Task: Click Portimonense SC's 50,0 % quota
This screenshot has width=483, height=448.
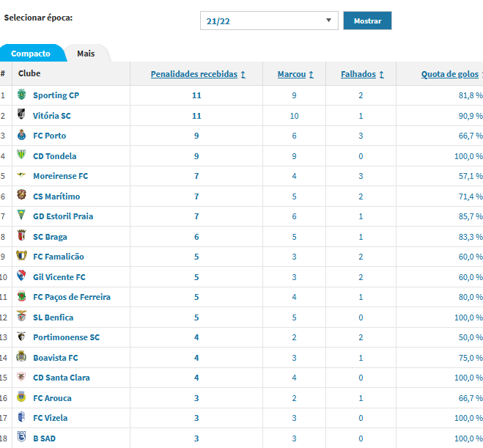Action: pyautogui.click(x=471, y=338)
